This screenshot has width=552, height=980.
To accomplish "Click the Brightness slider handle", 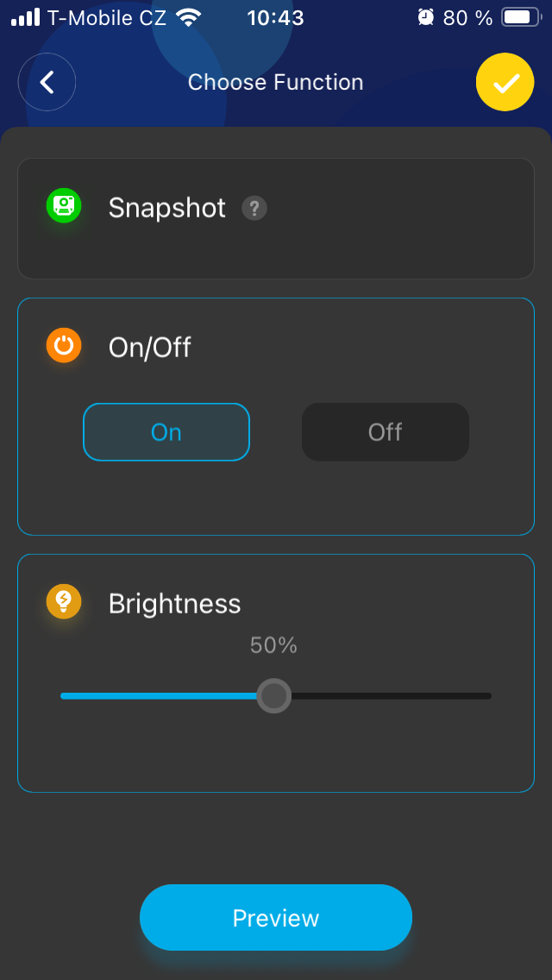I will pos(274,695).
